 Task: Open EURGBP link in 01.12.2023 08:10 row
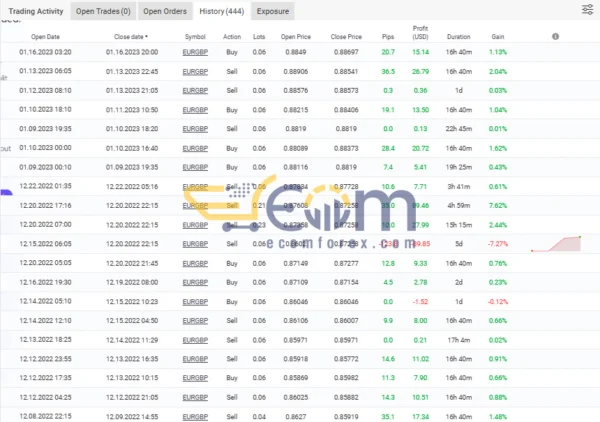click(x=195, y=91)
